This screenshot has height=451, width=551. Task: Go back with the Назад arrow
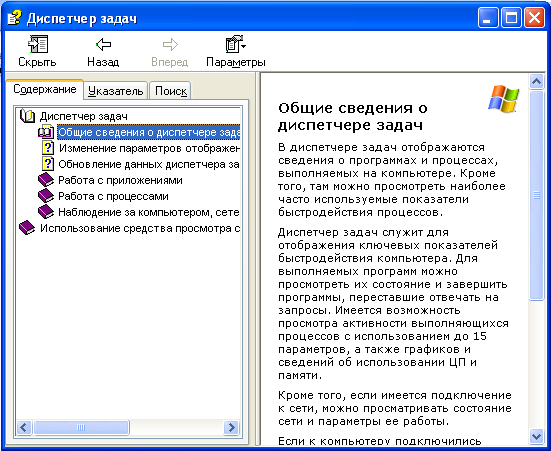[x=103, y=44]
